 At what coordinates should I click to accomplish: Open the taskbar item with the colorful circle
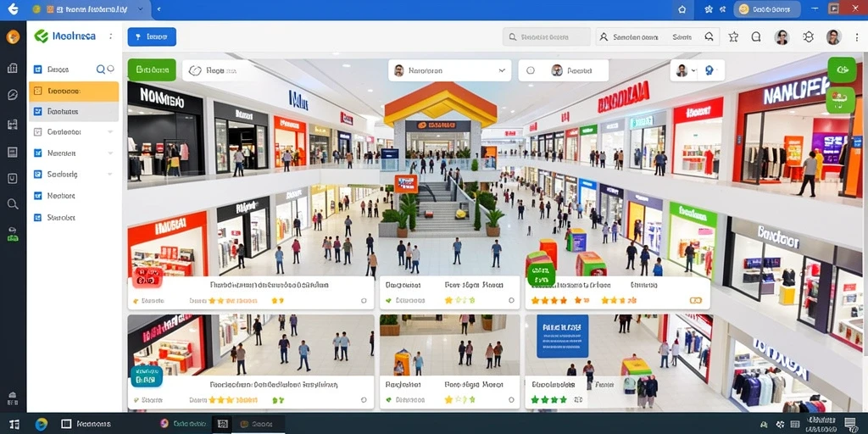point(184,424)
